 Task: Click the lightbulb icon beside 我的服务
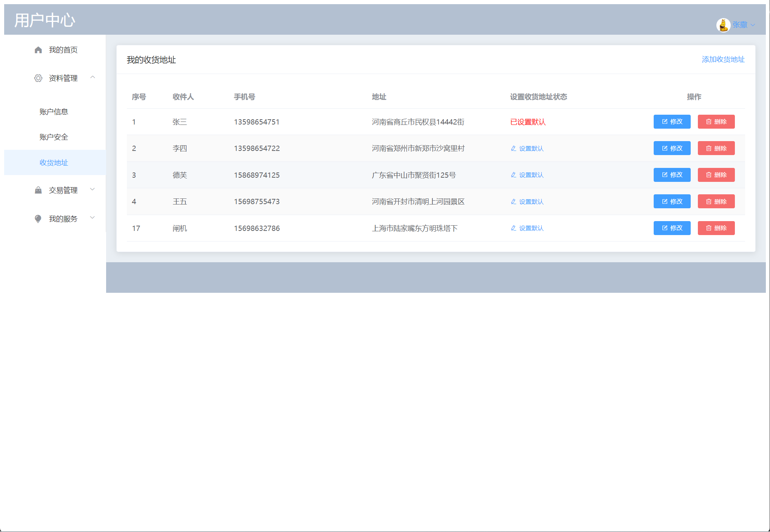coord(38,219)
